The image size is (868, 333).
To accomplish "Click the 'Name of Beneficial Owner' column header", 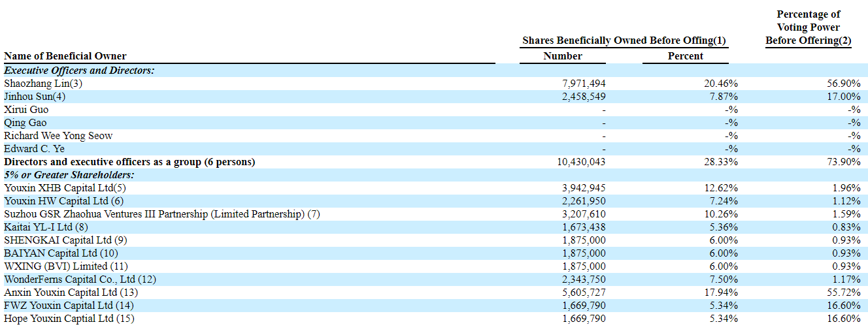I will (65, 56).
